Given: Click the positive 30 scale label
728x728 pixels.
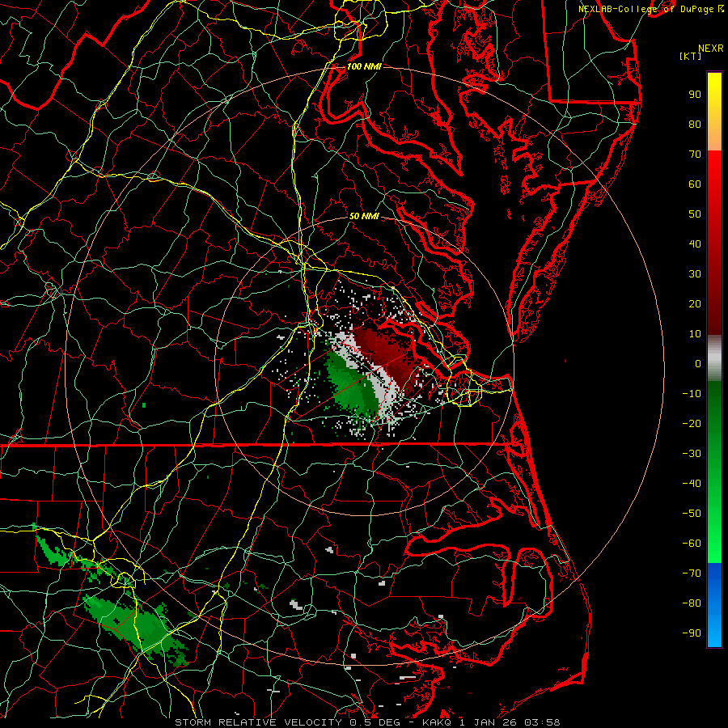Looking at the screenshot, I should pyautogui.click(x=695, y=274).
